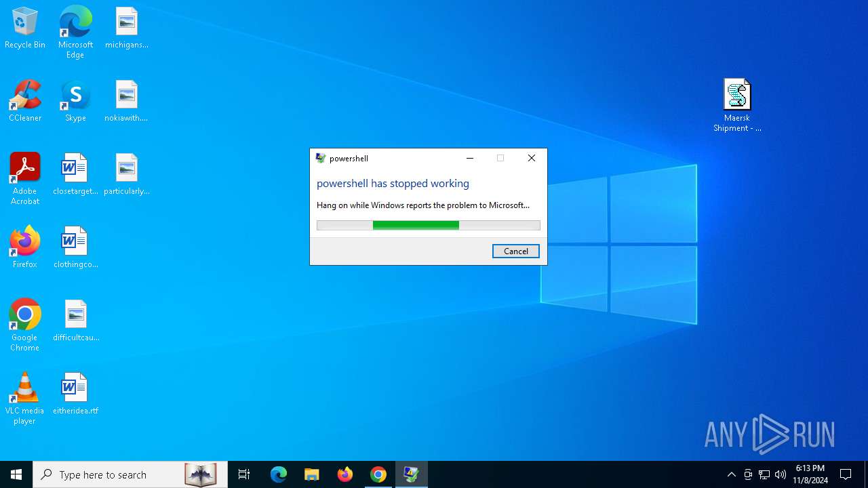
Task: Open Adobe Acrobat desktop shortcut
Action: point(25,178)
